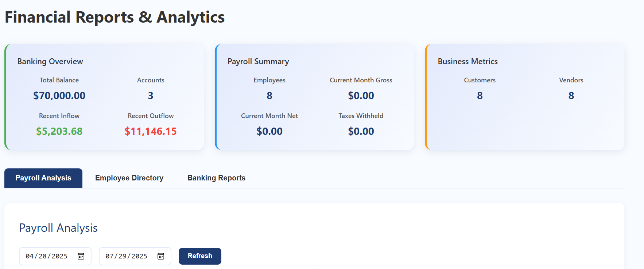
Task: Click the Current Month Gross label
Action: coord(361,80)
